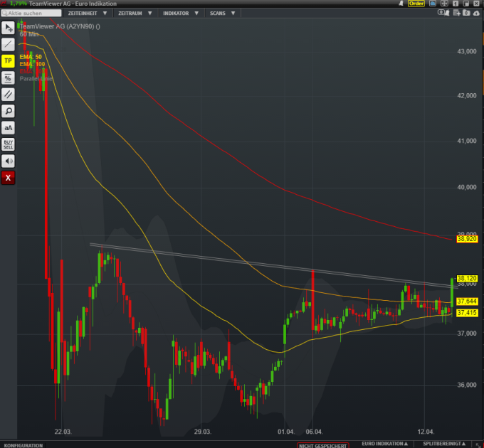
Task: Click the yellow Order button
Action: pos(416,4)
